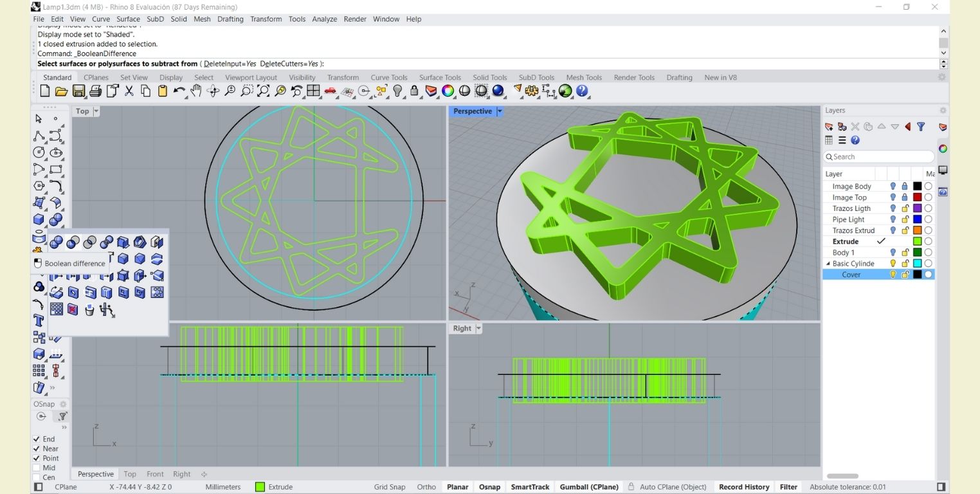This screenshot has width=980, height=494.
Task: Toggle Osnap in the status bar
Action: pos(489,487)
